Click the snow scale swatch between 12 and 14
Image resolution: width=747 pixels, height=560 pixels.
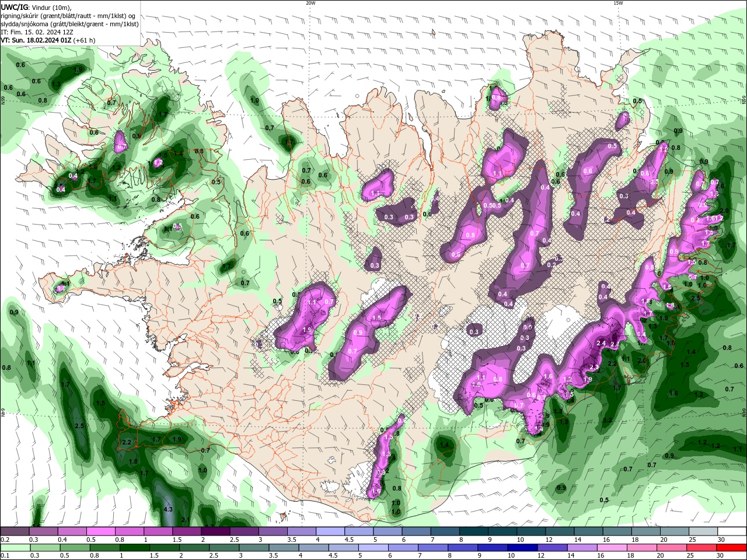(559, 531)
